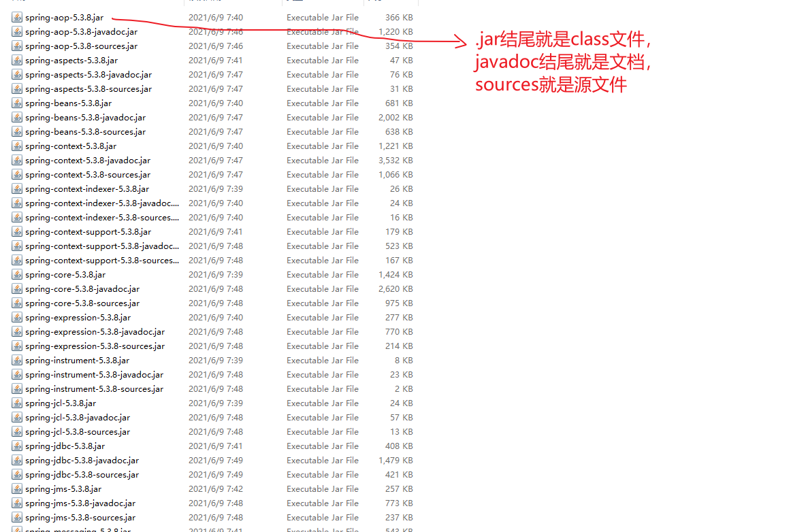Screen dimensions: 791x532
Task: Select file name spring-instrument-5.3.8-sources.jar
Action: pos(95,388)
